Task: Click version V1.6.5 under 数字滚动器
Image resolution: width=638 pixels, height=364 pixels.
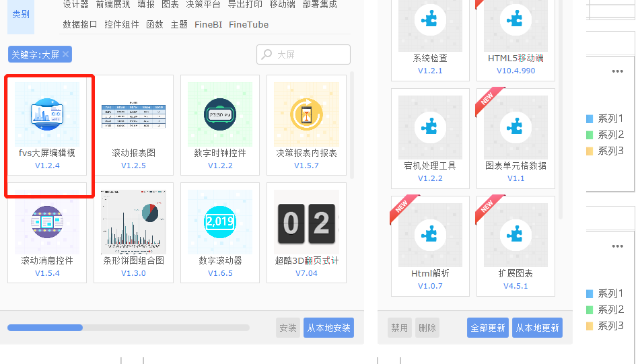Action: [220, 273]
